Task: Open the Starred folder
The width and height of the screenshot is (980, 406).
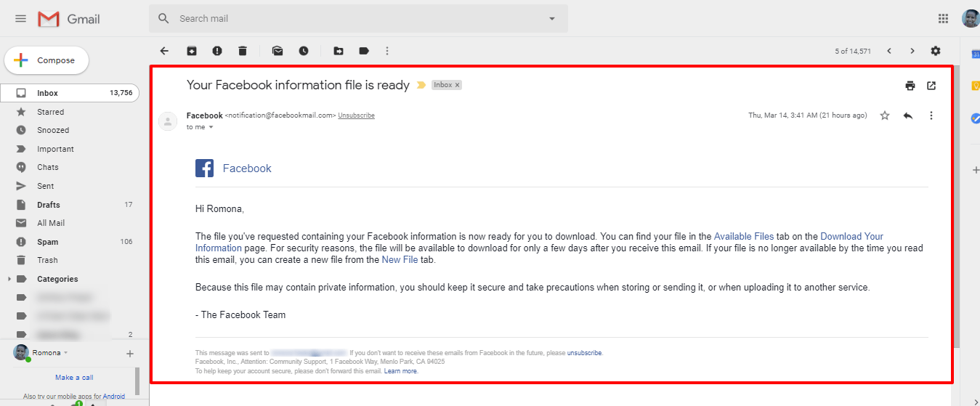Action: (70, 112)
